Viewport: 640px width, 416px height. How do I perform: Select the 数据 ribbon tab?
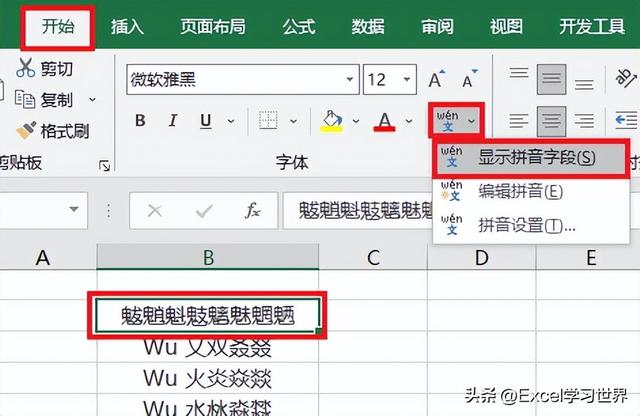(368, 27)
